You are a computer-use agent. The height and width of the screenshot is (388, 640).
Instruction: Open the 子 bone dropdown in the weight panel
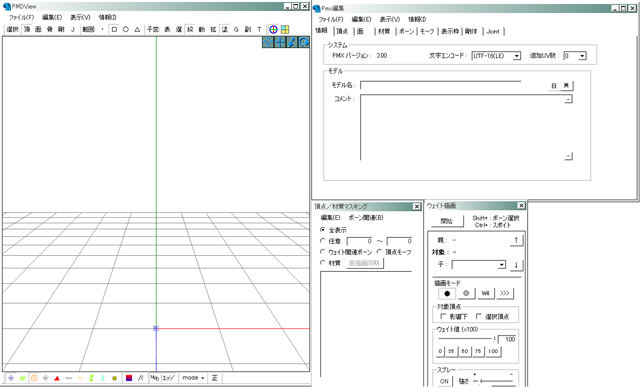click(x=502, y=265)
